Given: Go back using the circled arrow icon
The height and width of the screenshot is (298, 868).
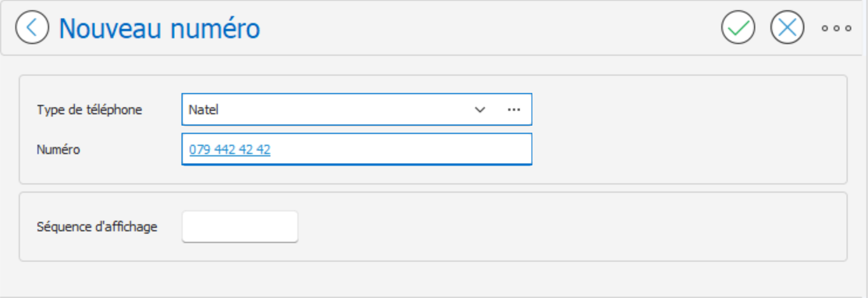Looking at the screenshot, I should (32, 27).
